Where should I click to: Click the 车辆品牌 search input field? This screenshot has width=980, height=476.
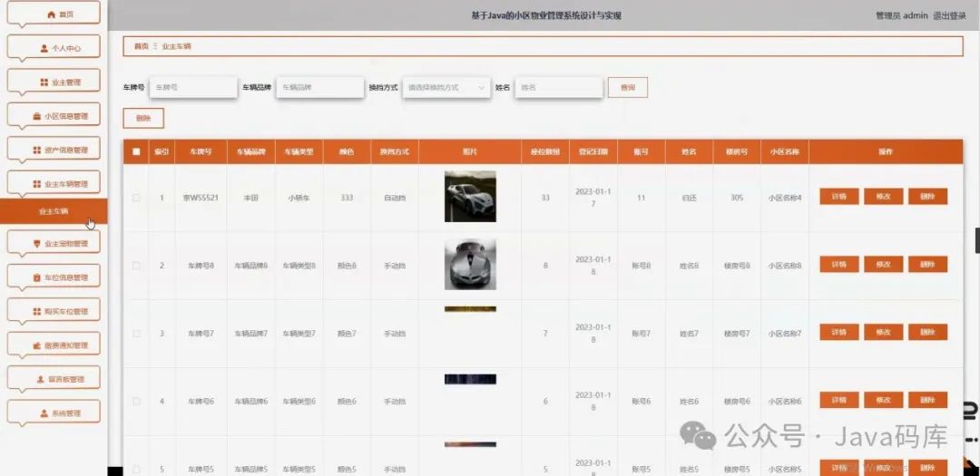click(320, 87)
